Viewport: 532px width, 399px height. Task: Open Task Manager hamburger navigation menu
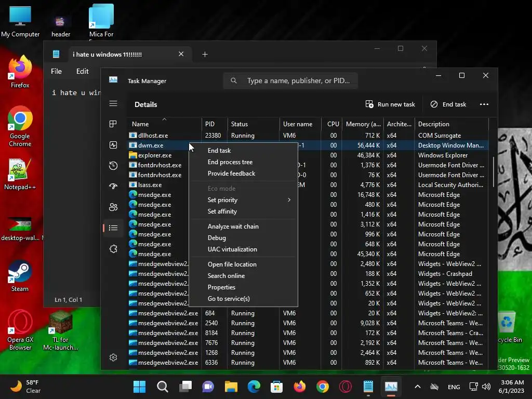[x=113, y=103]
